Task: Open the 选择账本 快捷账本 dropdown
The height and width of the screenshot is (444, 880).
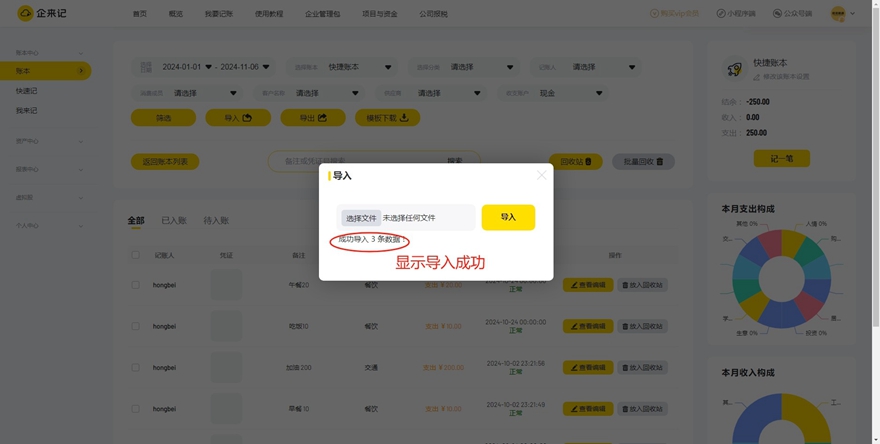Action: pos(359,67)
